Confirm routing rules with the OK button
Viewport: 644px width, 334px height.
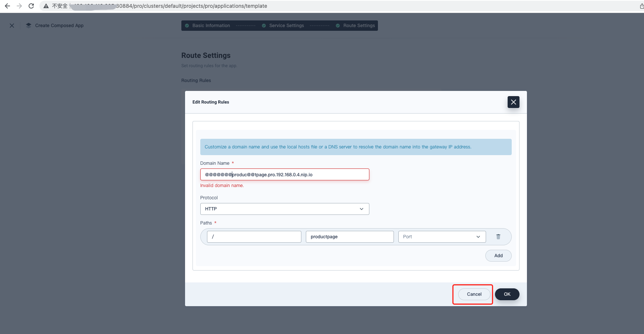tap(507, 294)
